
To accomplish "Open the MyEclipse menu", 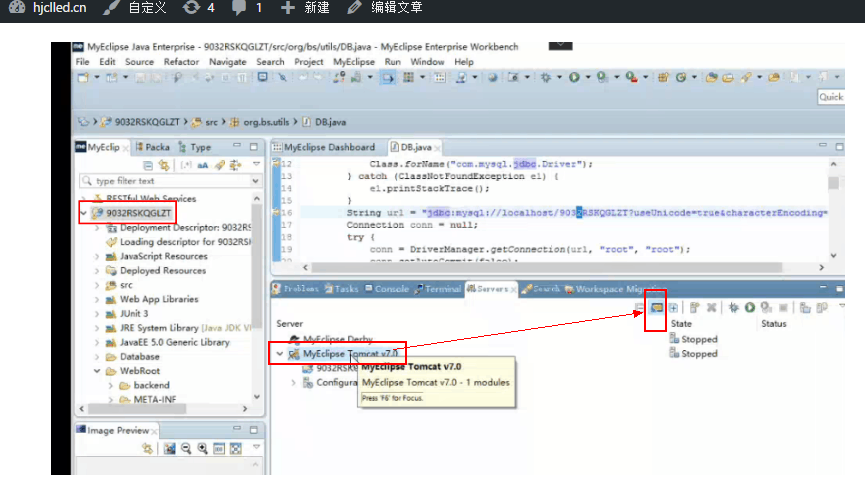I will tap(354, 62).
